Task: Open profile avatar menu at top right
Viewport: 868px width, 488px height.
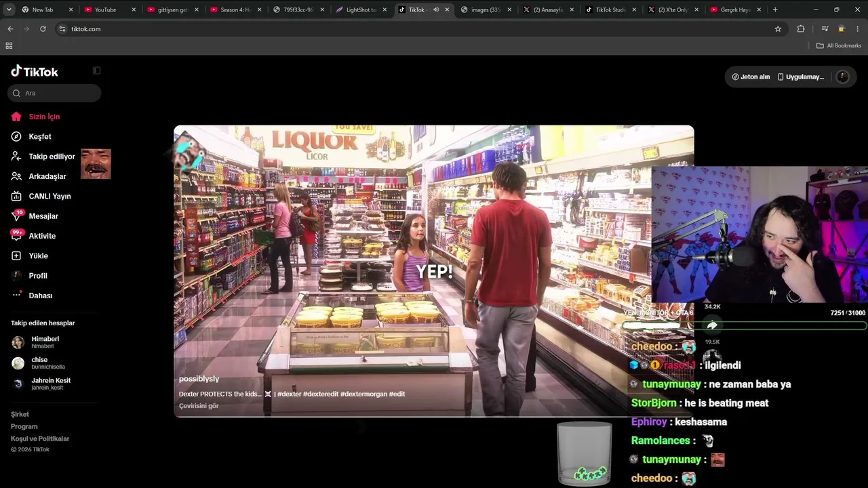Action: click(x=843, y=77)
